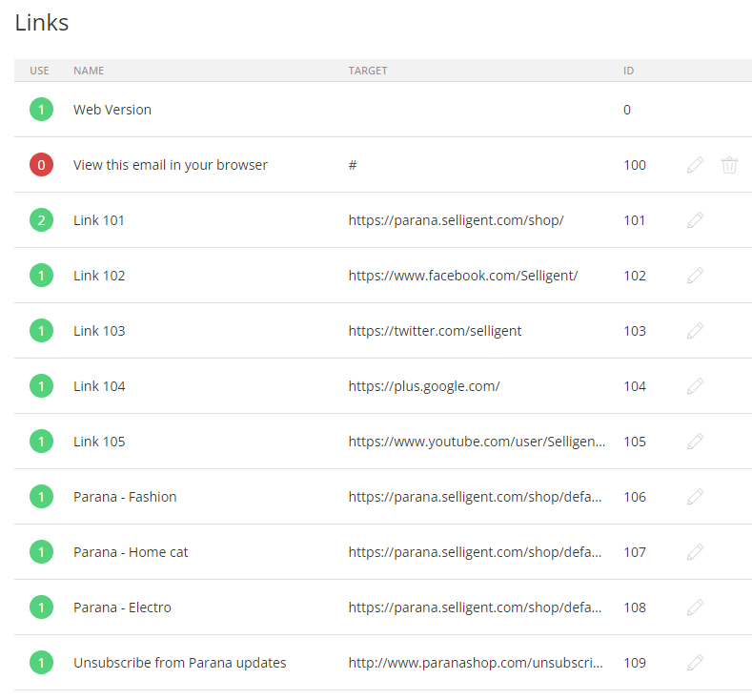
Task: Click the USE column header
Action: pyautogui.click(x=39, y=71)
